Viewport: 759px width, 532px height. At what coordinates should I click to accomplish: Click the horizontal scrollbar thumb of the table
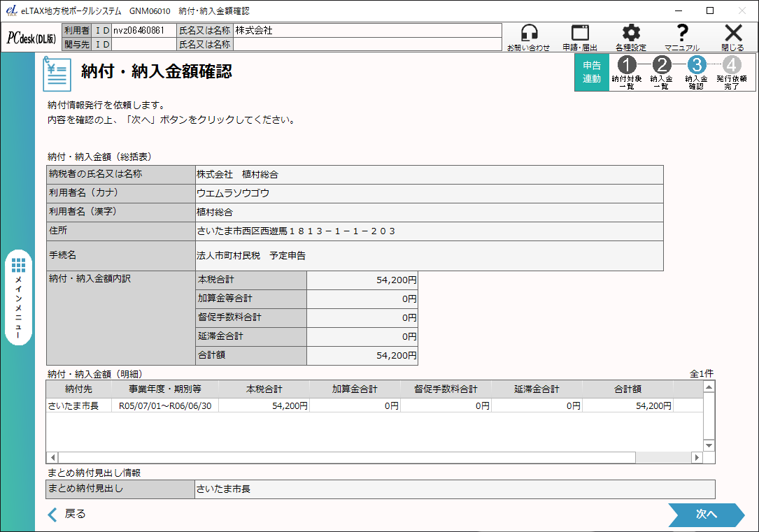point(346,457)
